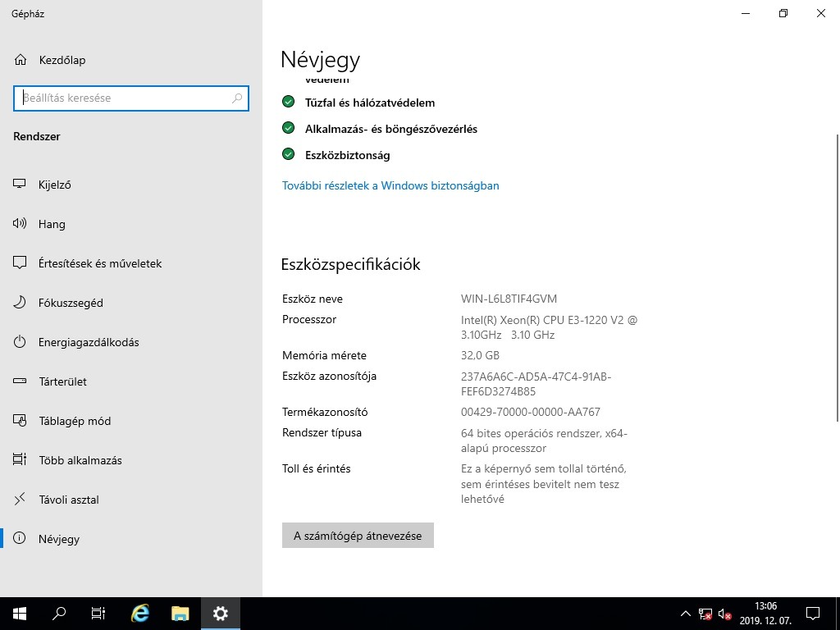
Task: Click green check beside Alkalmazás- és böngészővezérlés
Action: point(288,128)
